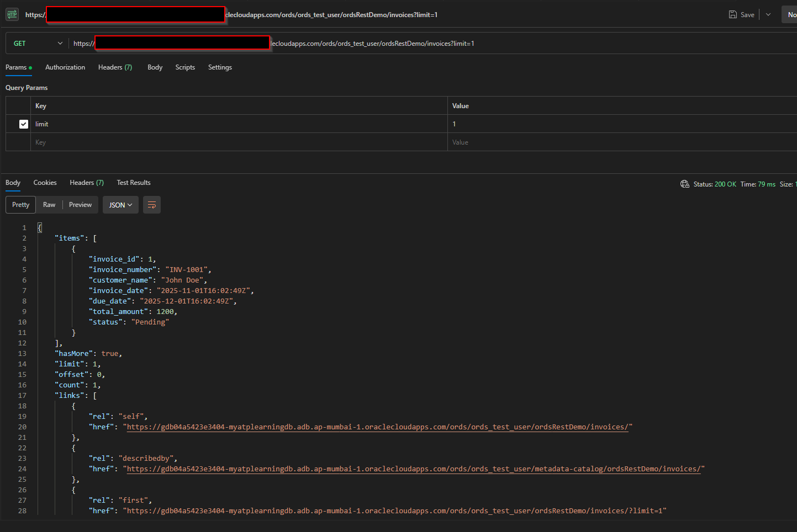This screenshot has width=797, height=532.
Task: Click the globe network icon beside Status
Action: (x=685, y=184)
